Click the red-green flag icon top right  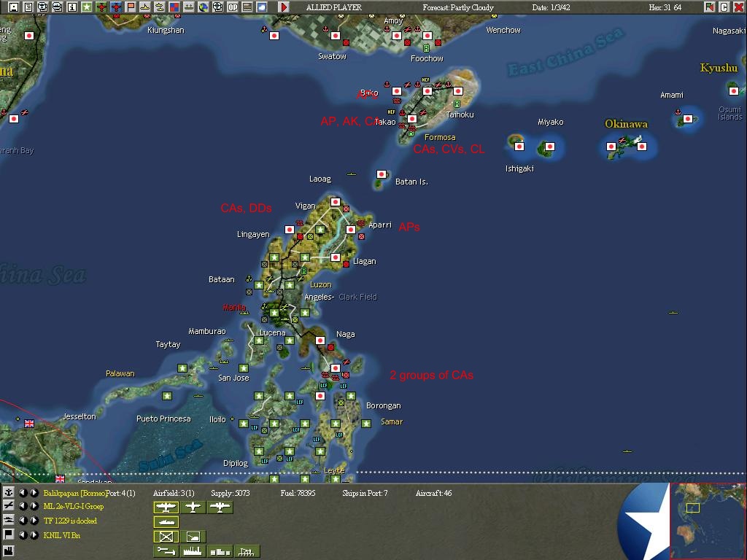pyautogui.click(x=709, y=7)
